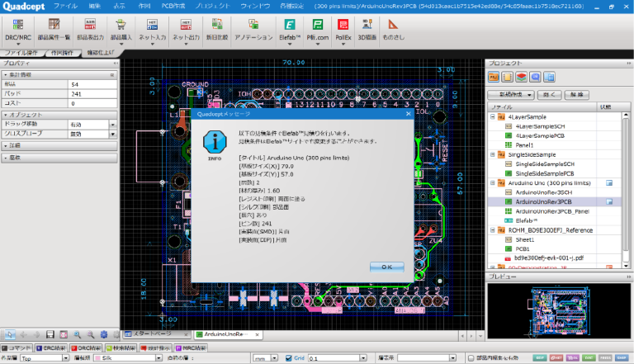Click the ネット出力 netlist export icon

click(x=186, y=30)
